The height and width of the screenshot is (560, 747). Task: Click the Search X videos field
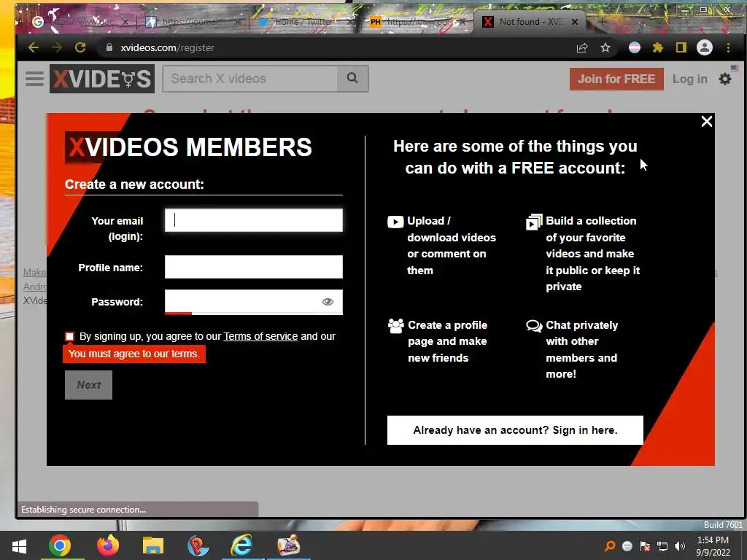(x=249, y=79)
